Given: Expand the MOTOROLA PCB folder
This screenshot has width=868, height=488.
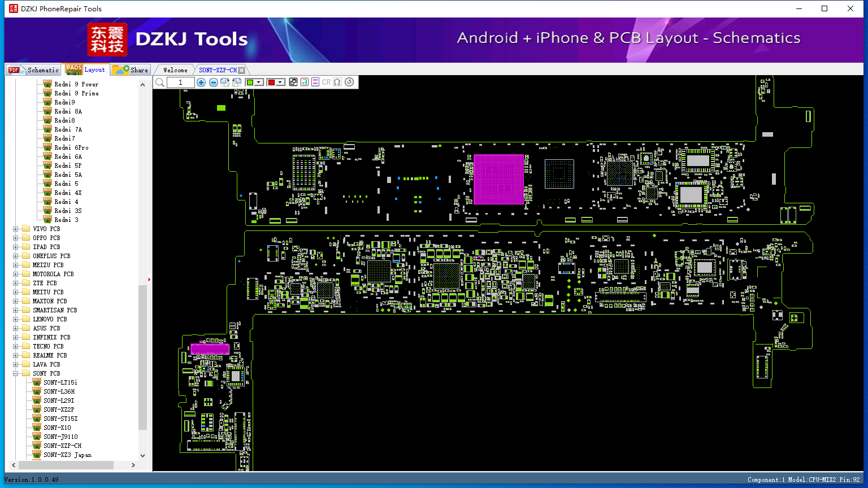Looking at the screenshot, I should pos(15,274).
